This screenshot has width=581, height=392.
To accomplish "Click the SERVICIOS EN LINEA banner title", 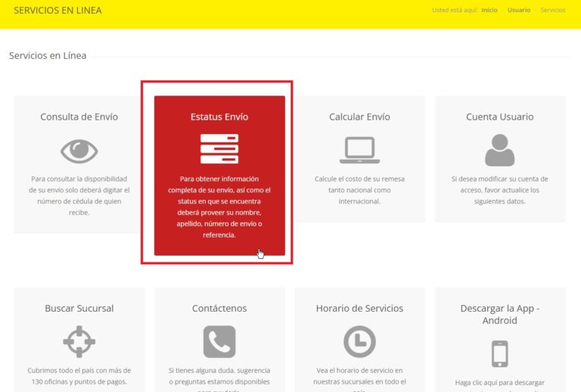I will [57, 11].
